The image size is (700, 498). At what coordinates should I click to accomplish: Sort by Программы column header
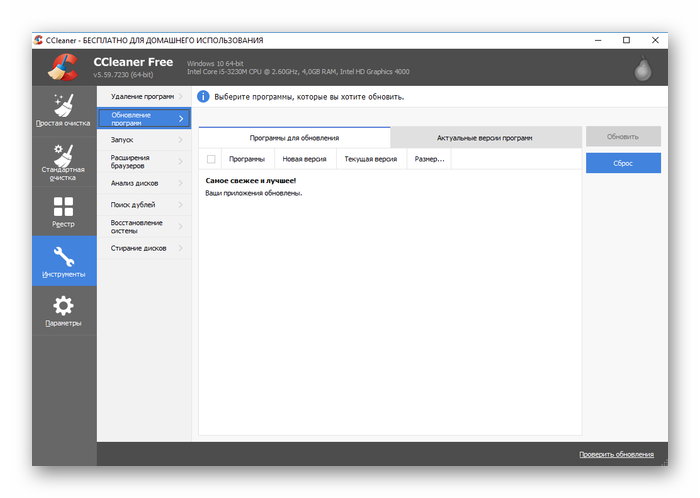point(247,159)
